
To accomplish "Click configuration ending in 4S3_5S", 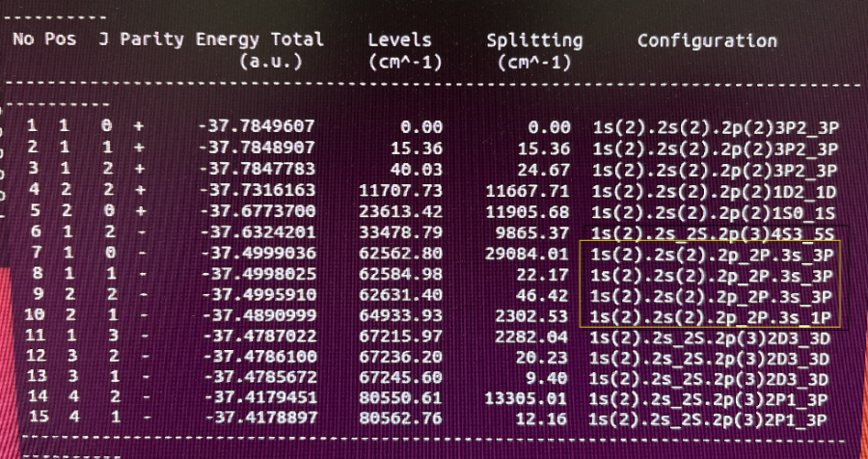I will [714, 234].
